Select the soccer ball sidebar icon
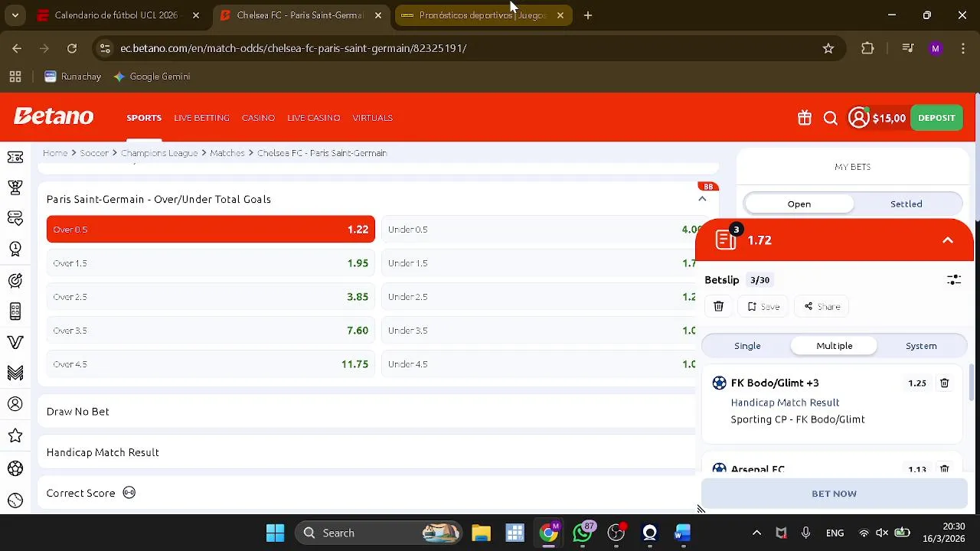Image resolution: width=980 pixels, height=551 pixels. [15, 468]
